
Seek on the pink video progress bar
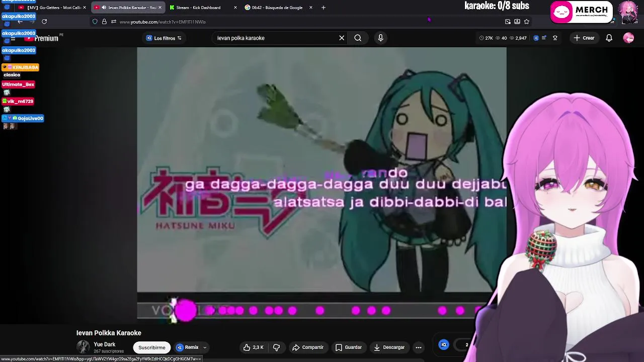(321, 311)
